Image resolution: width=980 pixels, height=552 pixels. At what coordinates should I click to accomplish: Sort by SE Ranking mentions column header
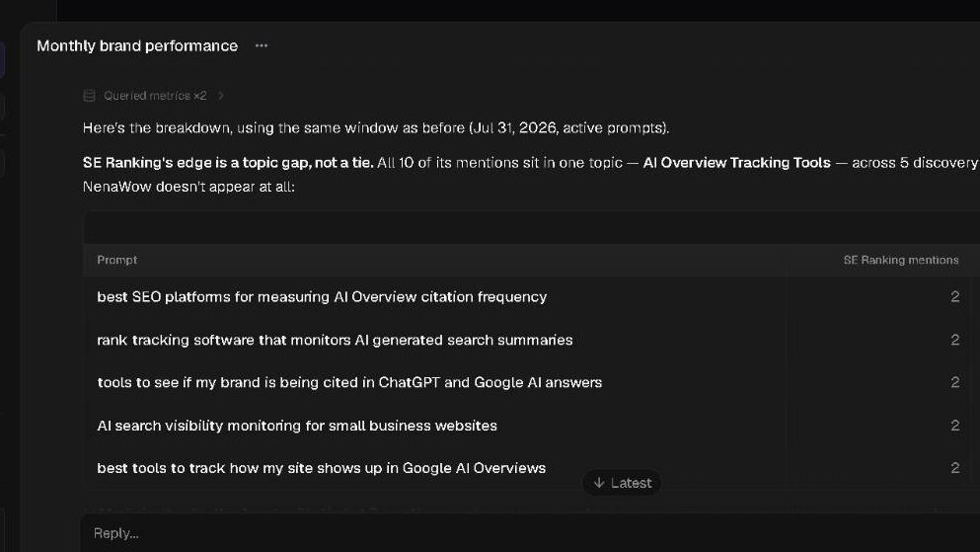901,260
